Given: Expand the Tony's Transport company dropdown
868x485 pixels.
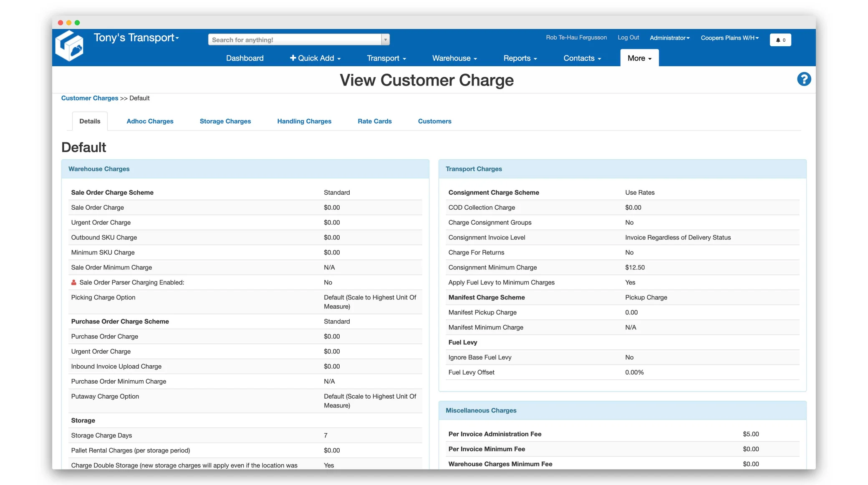Looking at the screenshot, I should (x=136, y=38).
